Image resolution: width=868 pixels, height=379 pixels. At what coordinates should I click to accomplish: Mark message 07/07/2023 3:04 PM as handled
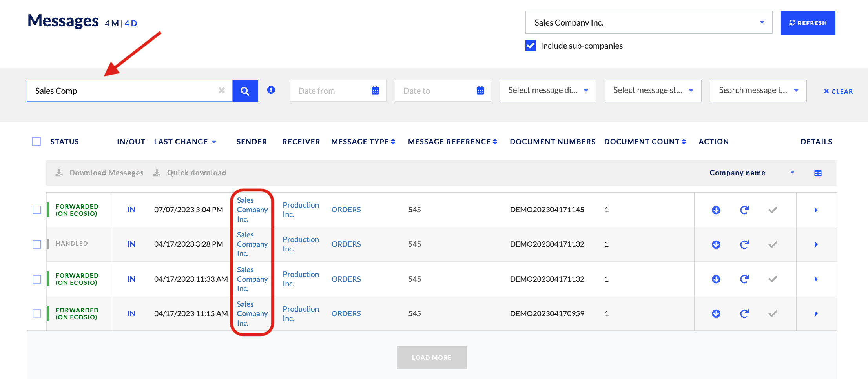click(x=773, y=210)
